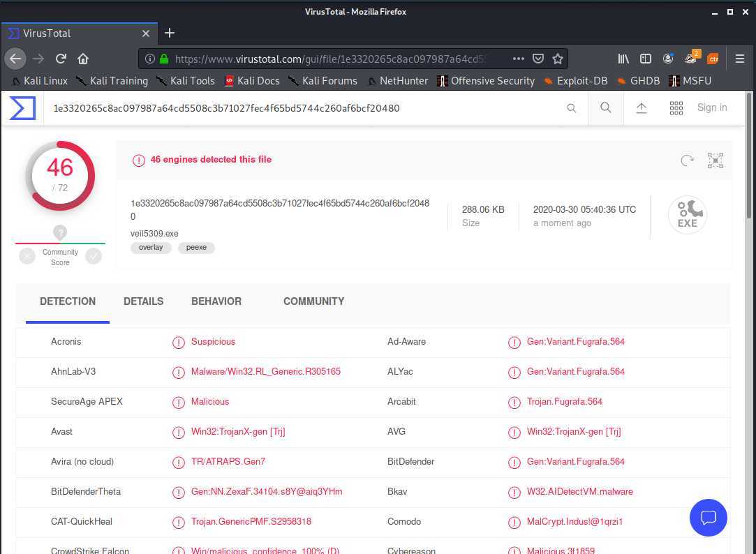
Task: Open page actions three-dots menu
Action: pos(518,59)
